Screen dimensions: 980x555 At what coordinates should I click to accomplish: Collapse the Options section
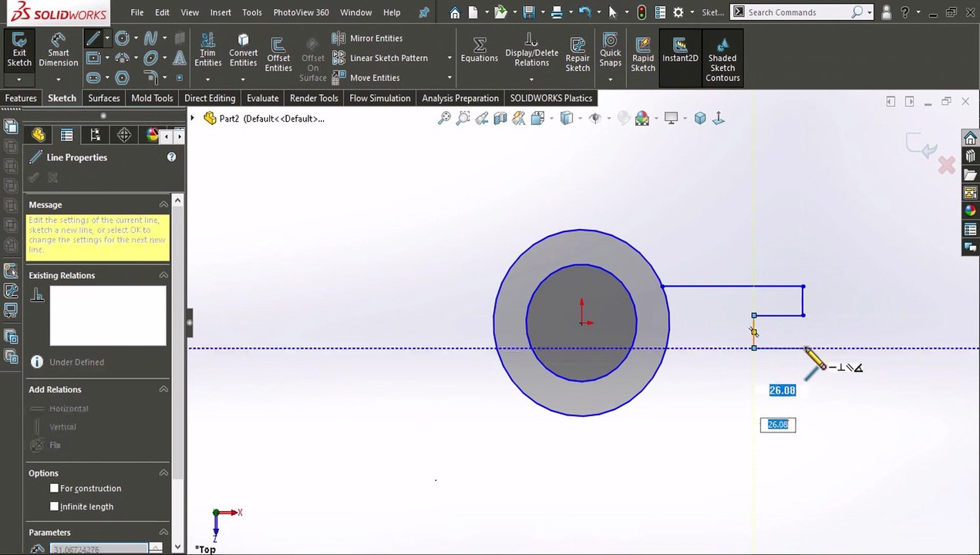point(163,473)
